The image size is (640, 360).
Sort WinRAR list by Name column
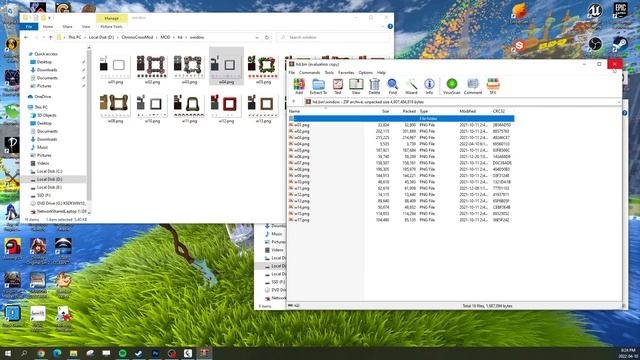pos(294,111)
